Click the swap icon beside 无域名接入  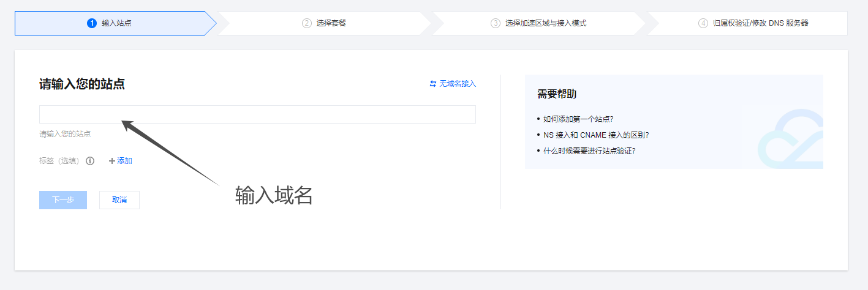click(433, 84)
